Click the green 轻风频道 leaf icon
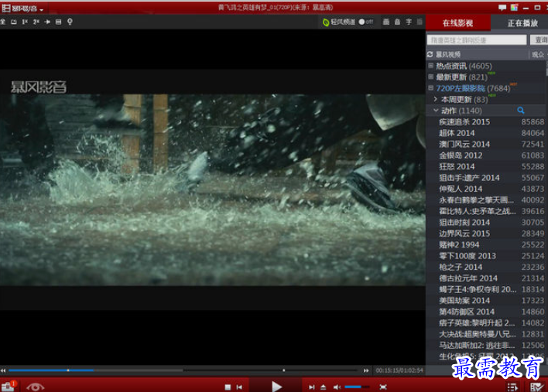The image size is (548, 392). pyautogui.click(x=326, y=22)
